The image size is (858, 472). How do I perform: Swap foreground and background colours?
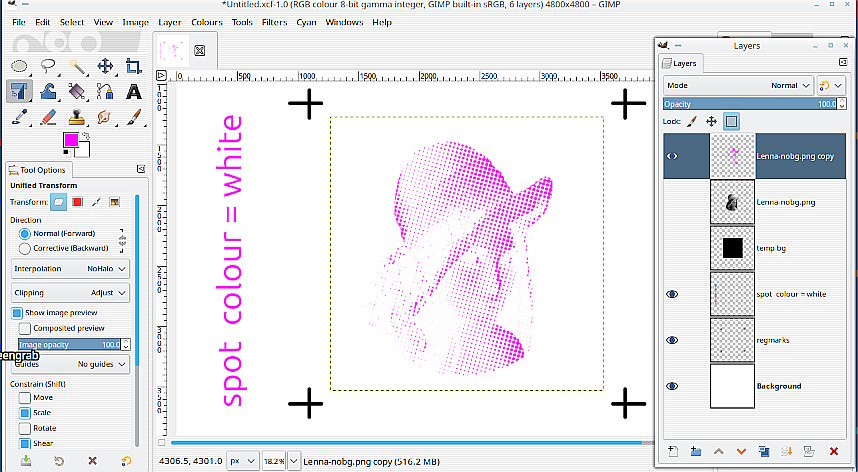[x=85, y=136]
